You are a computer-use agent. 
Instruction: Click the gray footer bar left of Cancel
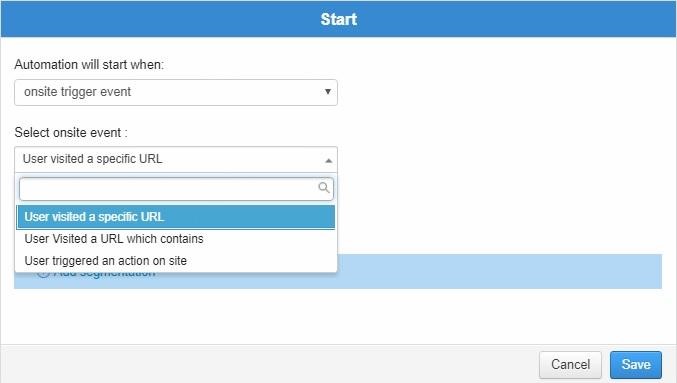coord(268,364)
